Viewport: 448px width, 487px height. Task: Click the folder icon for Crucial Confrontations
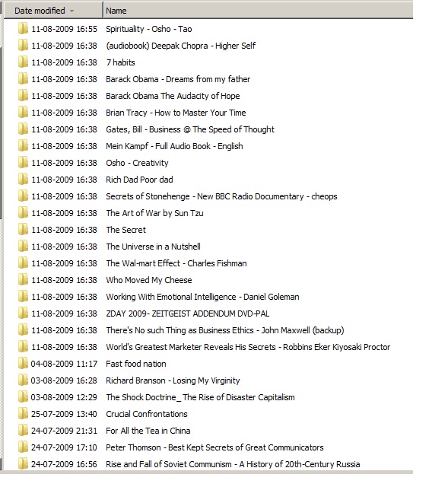[x=23, y=414]
